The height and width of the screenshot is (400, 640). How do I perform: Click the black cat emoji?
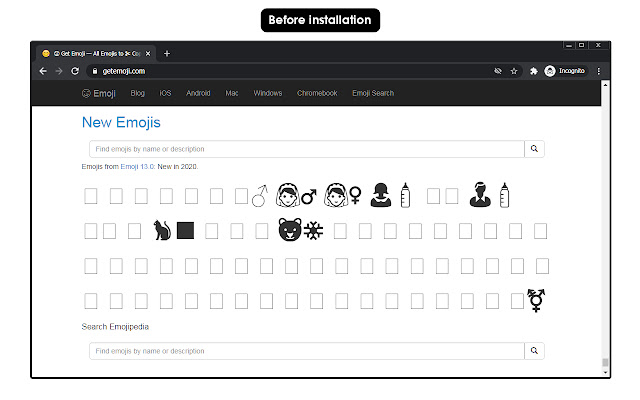[162, 230]
